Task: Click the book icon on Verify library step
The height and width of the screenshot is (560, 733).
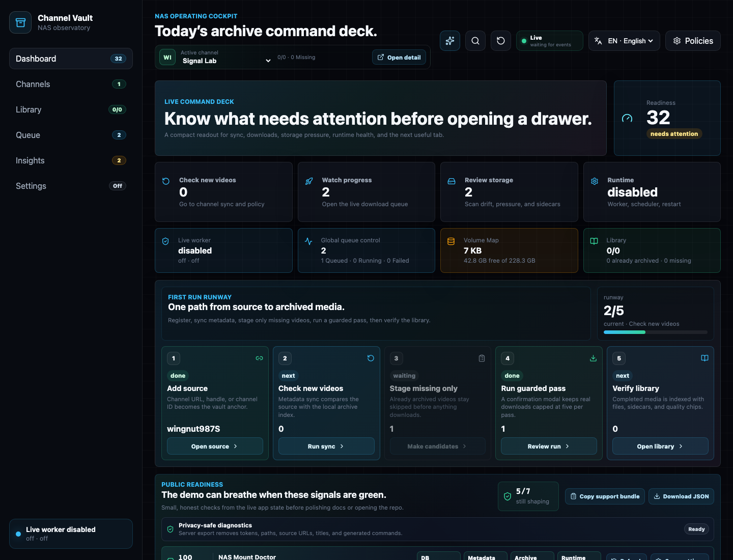Action: click(704, 358)
